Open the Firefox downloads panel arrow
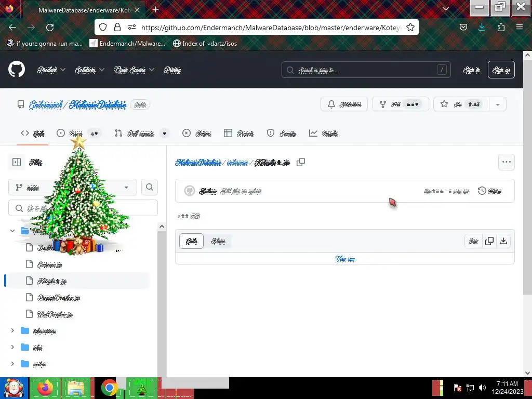This screenshot has width=532, height=399. click(x=482, y=27)
